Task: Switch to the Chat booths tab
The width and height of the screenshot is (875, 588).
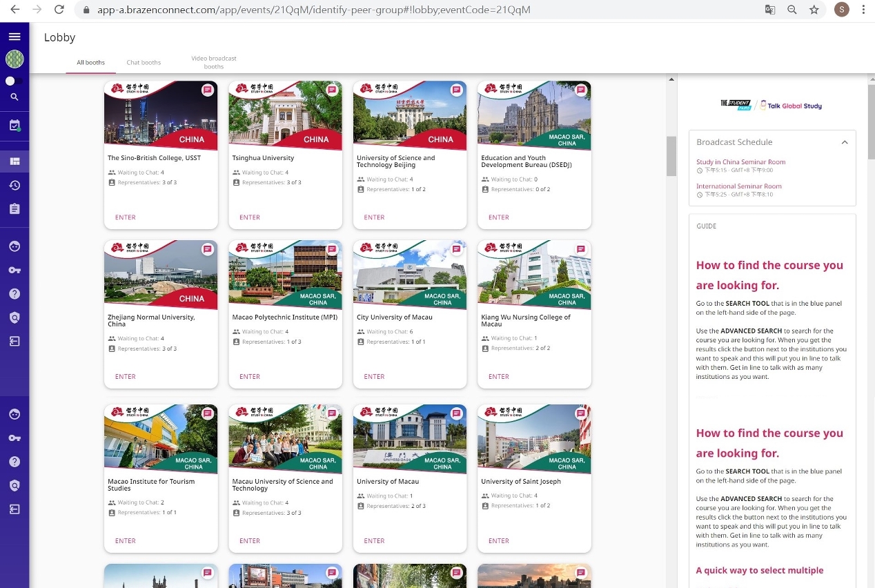Action: click(144, 63)
